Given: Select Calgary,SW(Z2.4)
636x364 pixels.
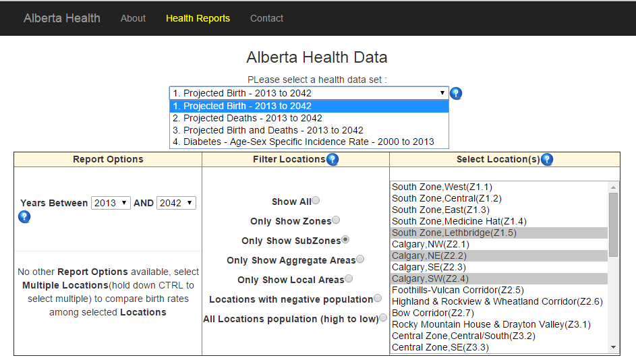Looking at the screenshot, I should tap(499, 279).
